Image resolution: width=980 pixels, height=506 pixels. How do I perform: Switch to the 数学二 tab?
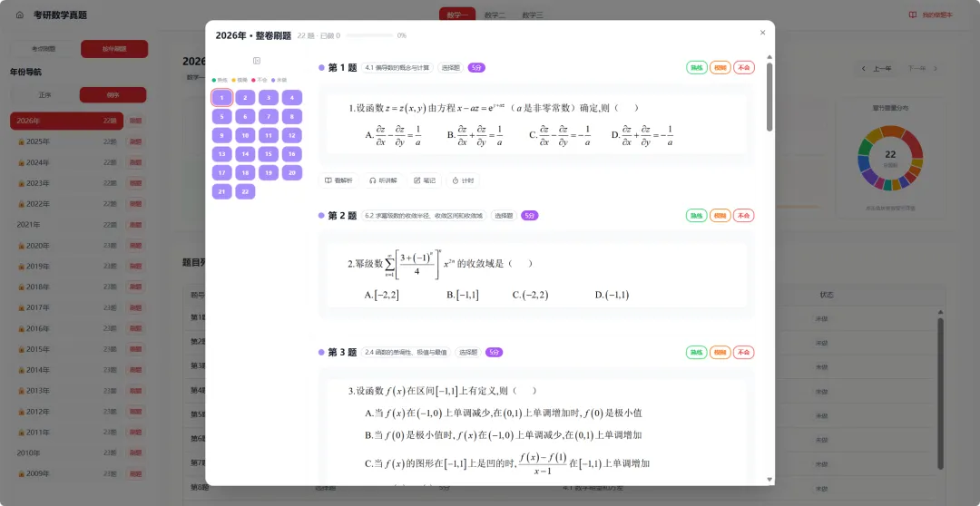(x=495, y=15)
